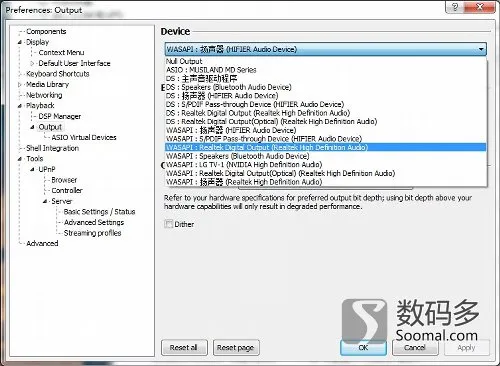Toggle the Dither checkbox

pyautogui.click(x=168, y=224)
